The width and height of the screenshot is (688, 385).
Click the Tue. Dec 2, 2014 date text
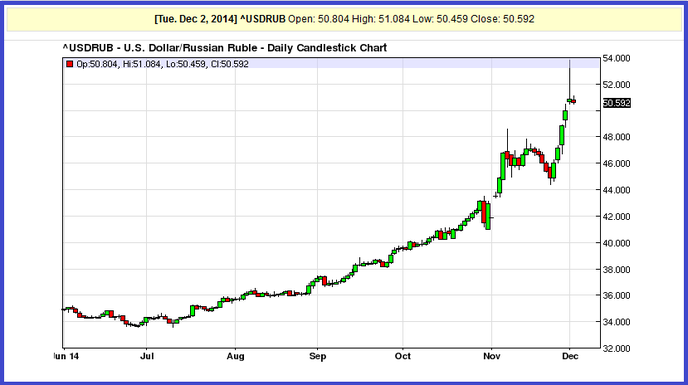click(196, 19)
